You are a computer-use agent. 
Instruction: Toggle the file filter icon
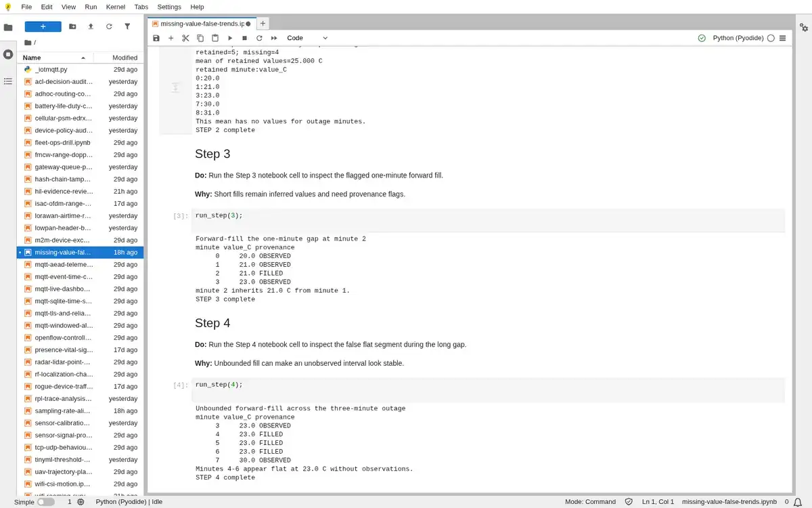click(127, 26)
